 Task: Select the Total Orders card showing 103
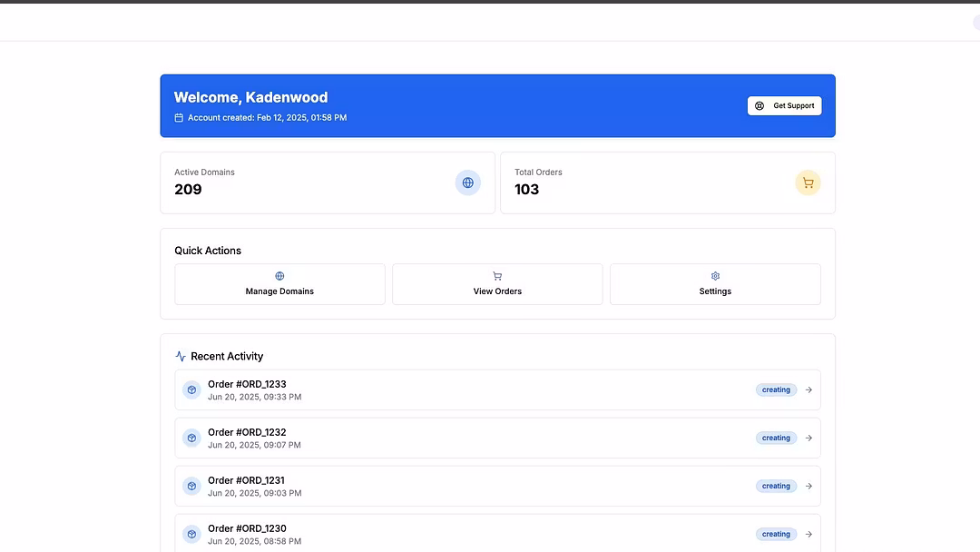667,182
